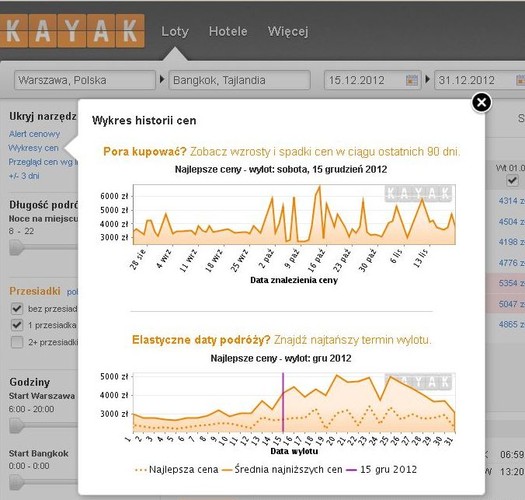
Task: Click departure date field 15.12.2012
Action: (x=372, y=80)
